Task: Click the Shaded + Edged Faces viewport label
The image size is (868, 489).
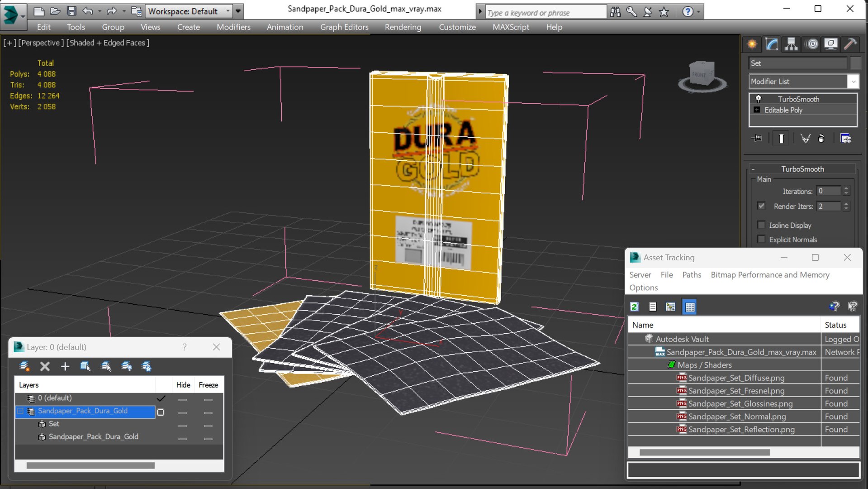Action: [x=108, y=43]
